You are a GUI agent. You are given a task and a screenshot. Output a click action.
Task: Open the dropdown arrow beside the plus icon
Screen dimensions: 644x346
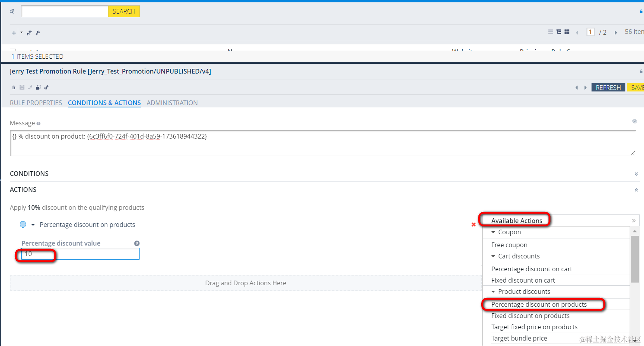tap(21, 33)
